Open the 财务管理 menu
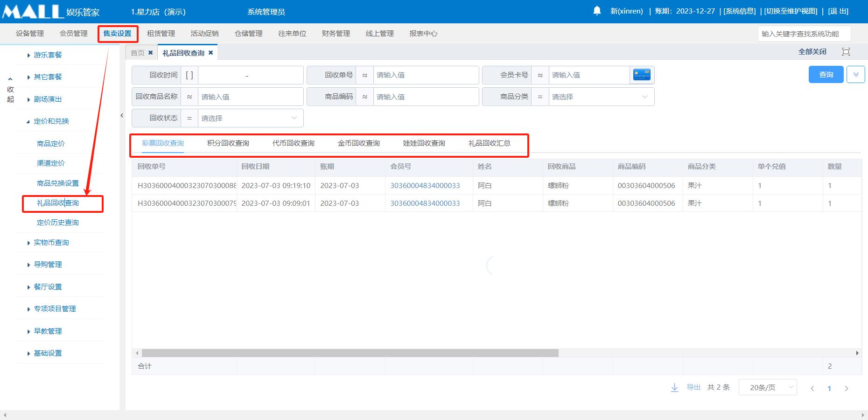868x420 pixels. (336, 34)
